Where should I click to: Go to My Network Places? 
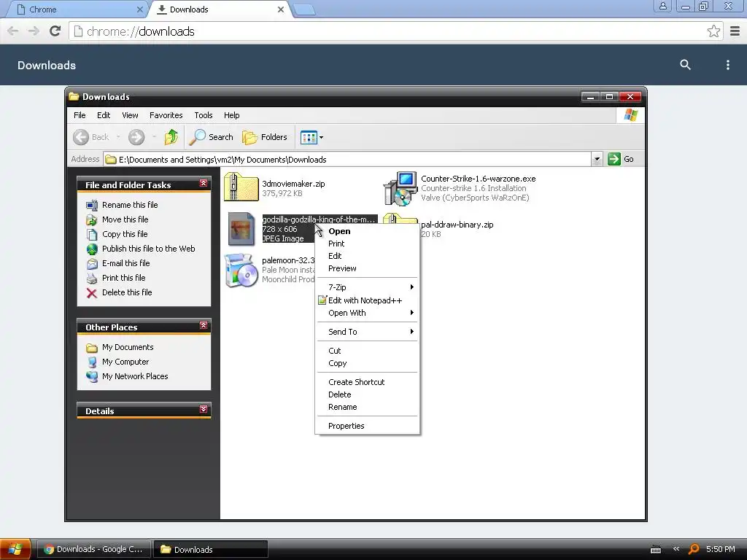[x=135, y=376]
